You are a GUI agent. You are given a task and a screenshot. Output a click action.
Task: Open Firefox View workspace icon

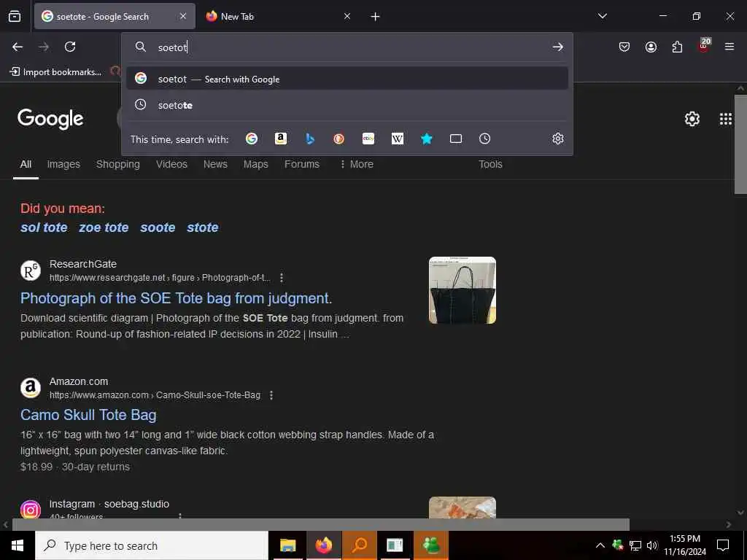point(15,16)
